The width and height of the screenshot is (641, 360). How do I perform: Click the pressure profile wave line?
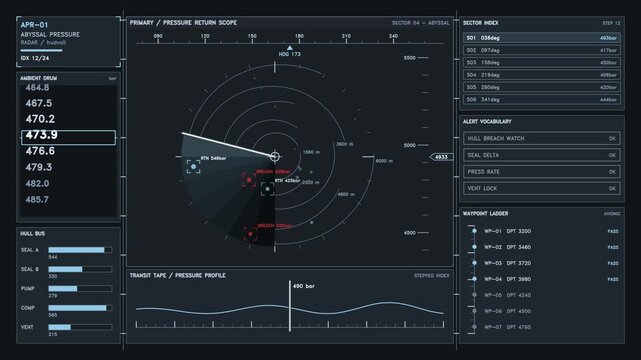tap(290, 309)
